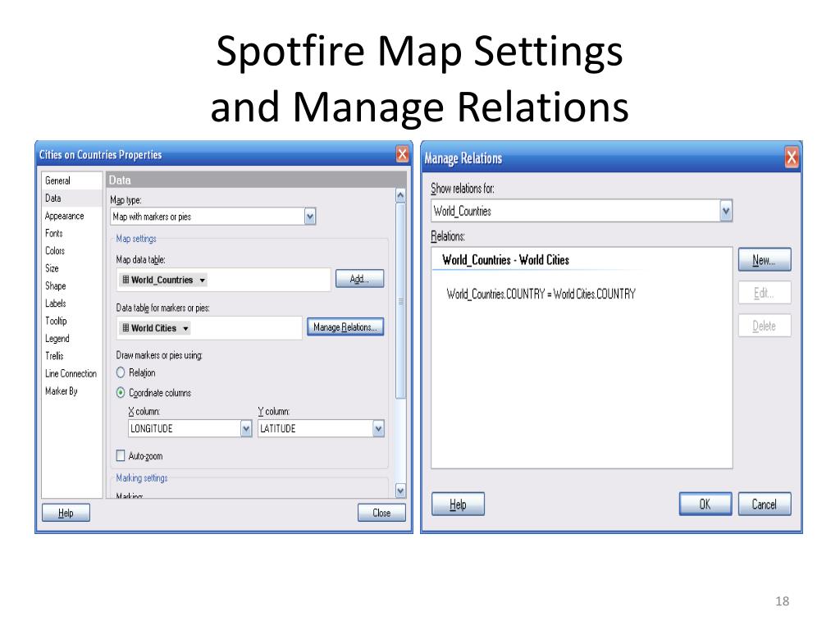Click the Close button in Properties dialog
840x630 pixels.
(x=381, y=513)
